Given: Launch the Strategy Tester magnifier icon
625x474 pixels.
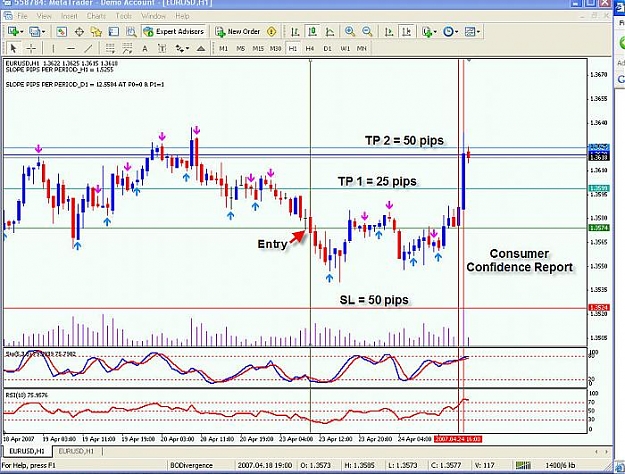Looking at the screenshot, I should point(131,31).
